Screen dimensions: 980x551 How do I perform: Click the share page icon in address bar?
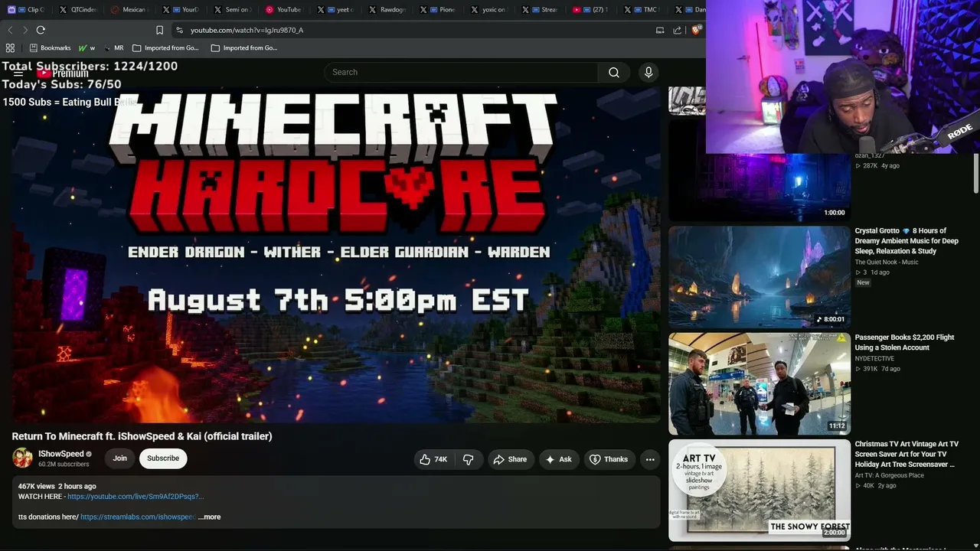tap(678, 30)
